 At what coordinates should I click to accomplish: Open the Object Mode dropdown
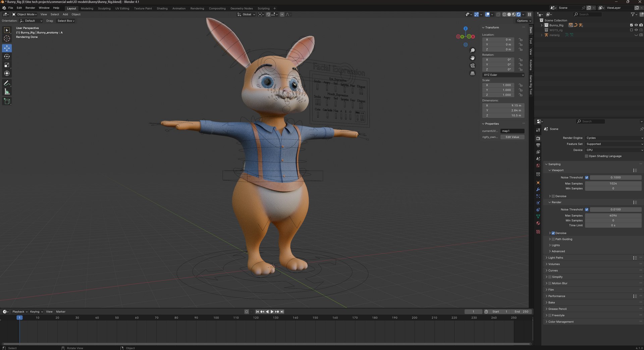point(24,14)
